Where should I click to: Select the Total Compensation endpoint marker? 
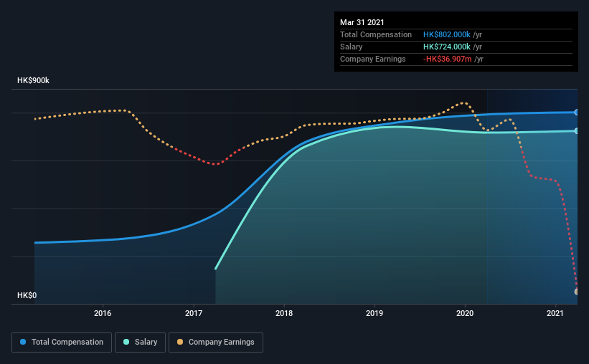coord(576,112)
